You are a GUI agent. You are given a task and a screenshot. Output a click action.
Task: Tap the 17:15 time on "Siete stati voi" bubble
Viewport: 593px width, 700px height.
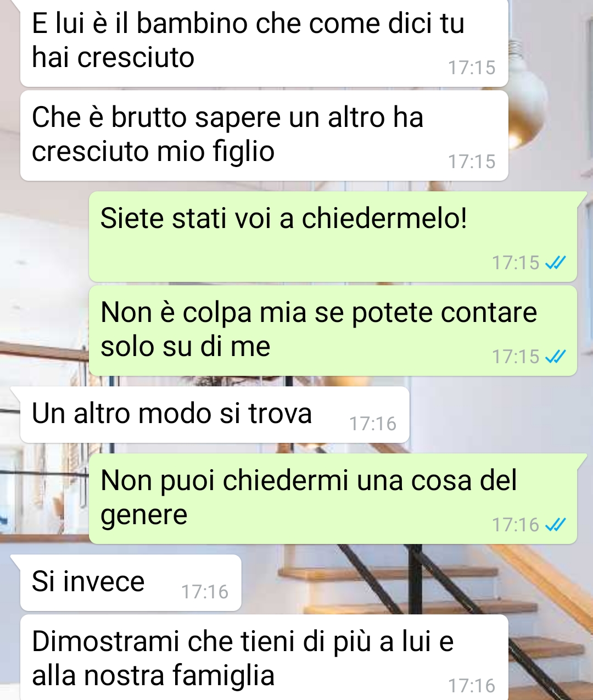[x=516, y=263]
